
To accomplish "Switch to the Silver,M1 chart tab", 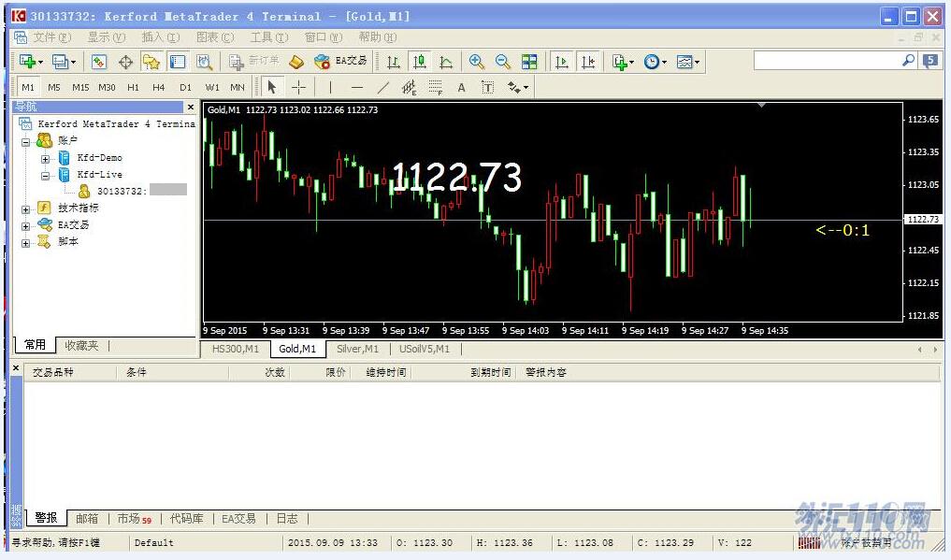I will click(x=357, y=349).
